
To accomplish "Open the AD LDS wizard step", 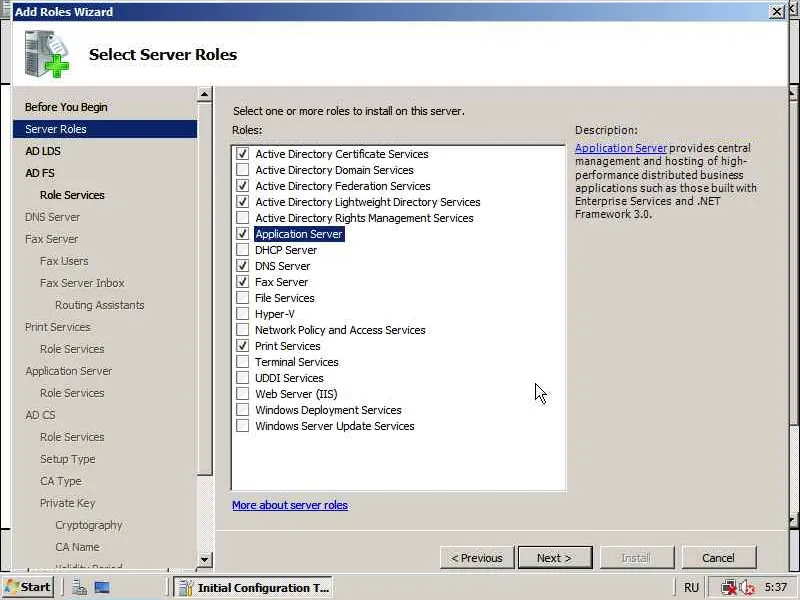I will tap(43, 151).
